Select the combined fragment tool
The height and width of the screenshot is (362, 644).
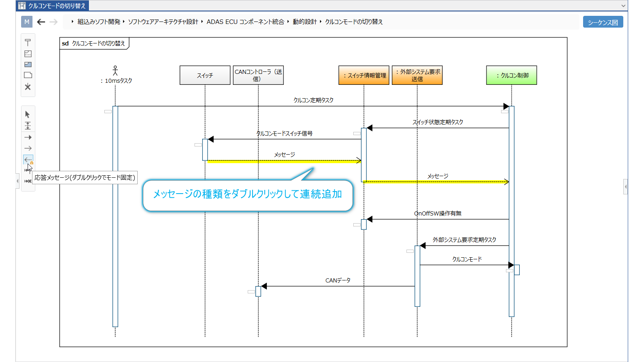click(28, 54)
